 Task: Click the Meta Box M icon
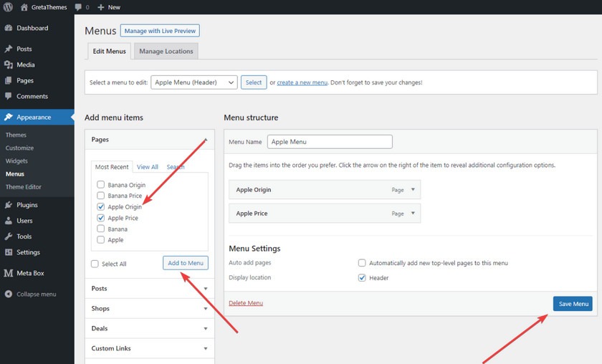[9, 273]
